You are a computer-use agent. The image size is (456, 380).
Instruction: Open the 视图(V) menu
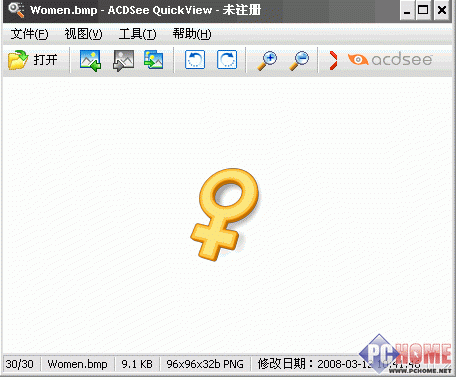point(84,34)
